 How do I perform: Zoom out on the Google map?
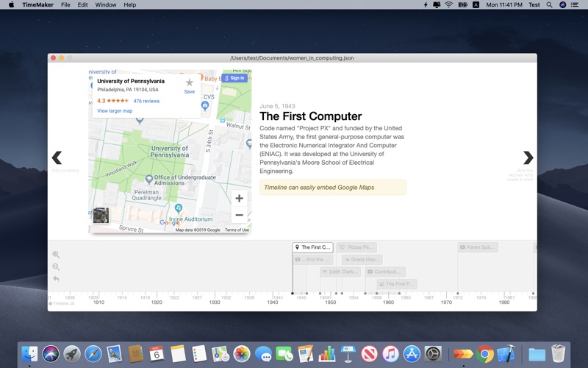click(240, 215)
